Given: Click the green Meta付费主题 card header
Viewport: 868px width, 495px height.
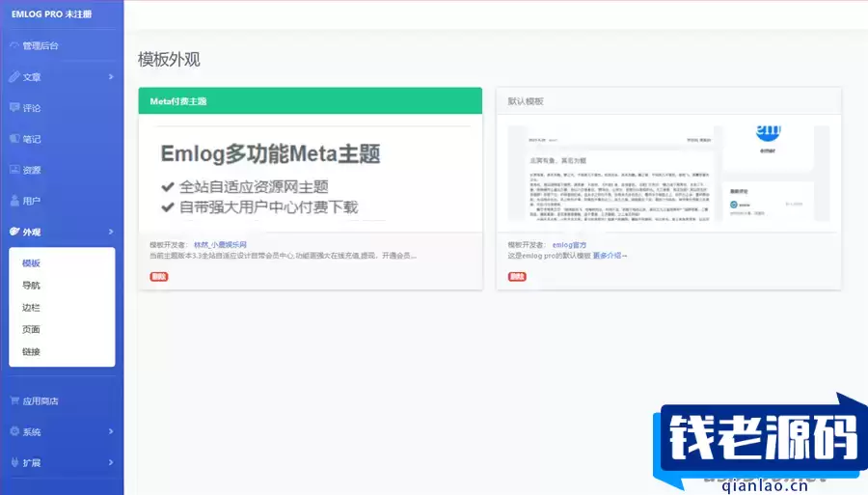Looking at the screenshot, I should coord(310,100).
